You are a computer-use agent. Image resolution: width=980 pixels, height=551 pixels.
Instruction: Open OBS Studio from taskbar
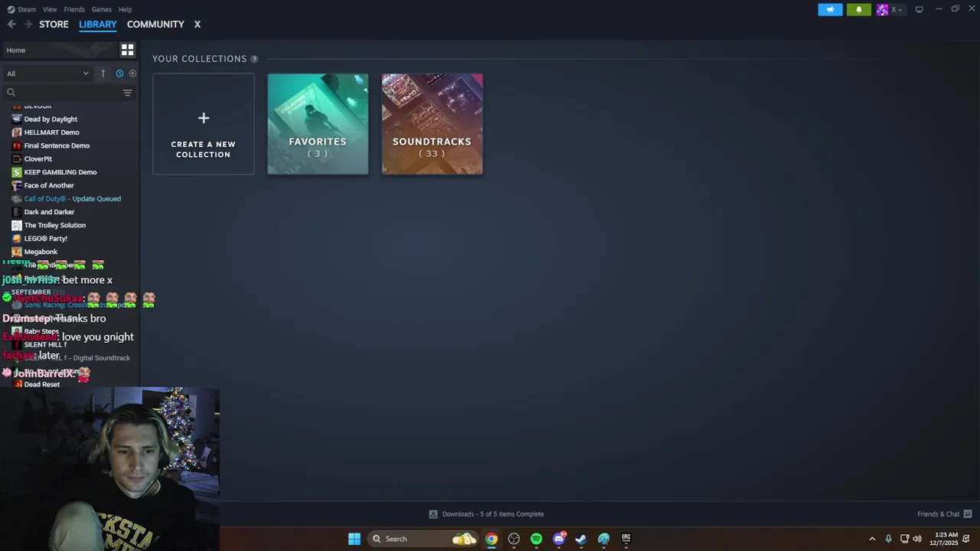click(514, 539)
